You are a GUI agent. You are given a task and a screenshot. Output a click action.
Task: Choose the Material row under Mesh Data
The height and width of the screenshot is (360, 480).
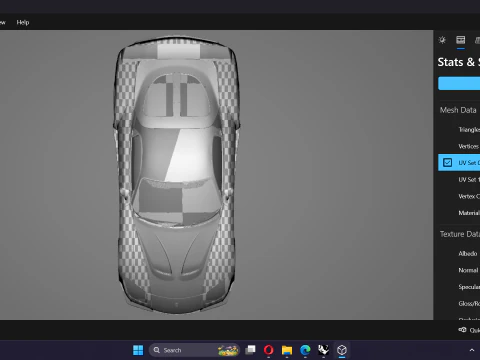[x=459, y=213]
